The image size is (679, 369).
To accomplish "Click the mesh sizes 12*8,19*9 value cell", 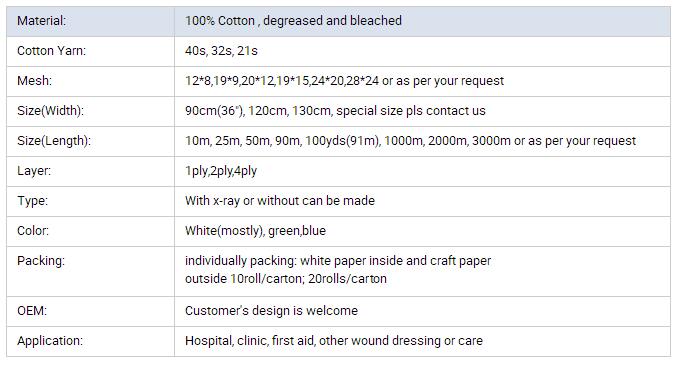I will (422, 81).
